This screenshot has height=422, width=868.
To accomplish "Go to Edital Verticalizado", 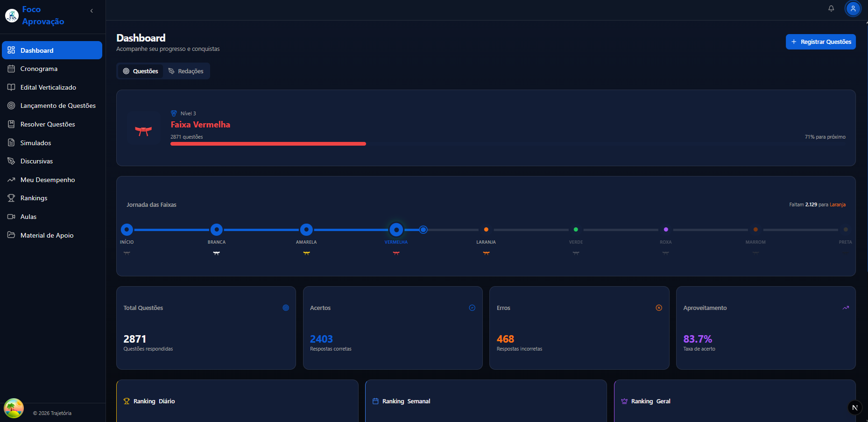I will 52,87.
